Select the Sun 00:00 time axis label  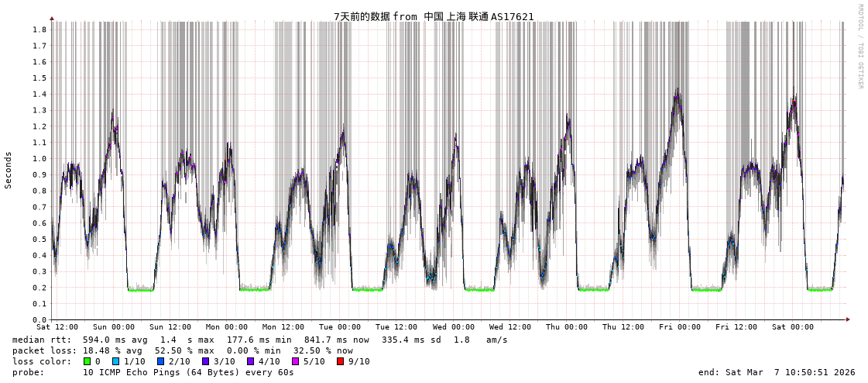114,327
